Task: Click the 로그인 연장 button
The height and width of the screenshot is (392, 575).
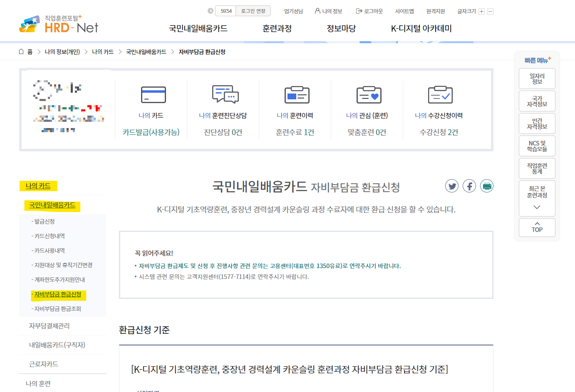Action: tap(253, 11)
